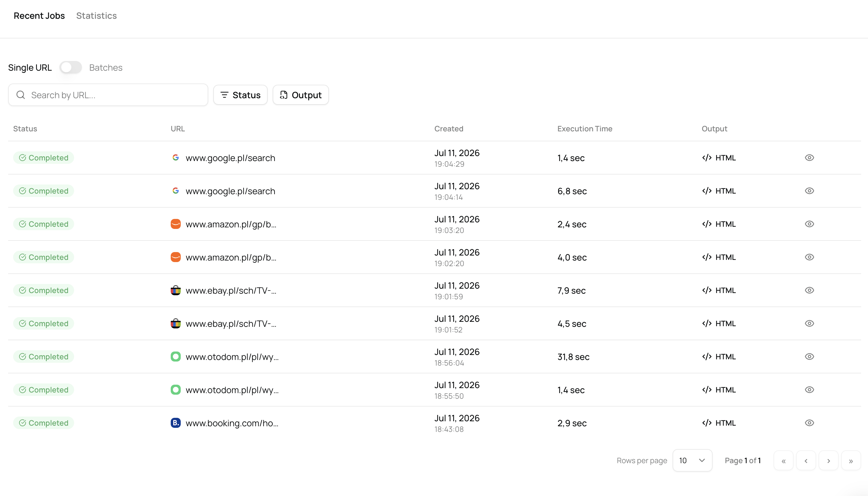Click the Created column header
The height and width of the screenshot is (496, 868).
449,129
